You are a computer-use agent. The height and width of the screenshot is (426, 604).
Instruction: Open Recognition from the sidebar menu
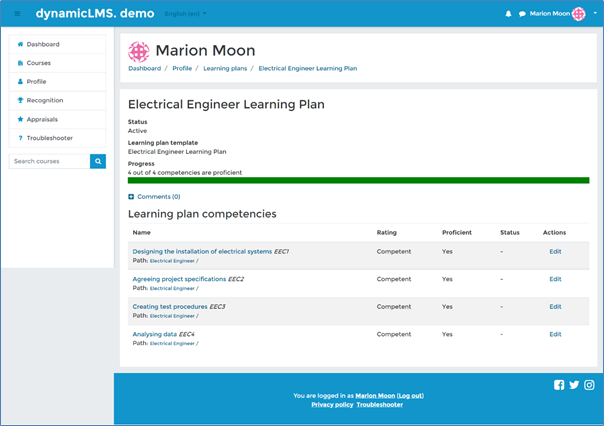point(57,100)
